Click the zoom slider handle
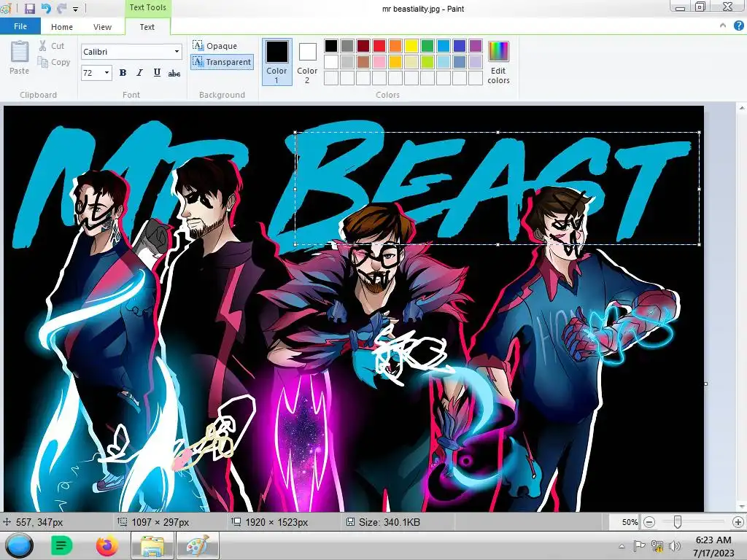Screen dimensions: 747x560 click(x=677, y=522)
